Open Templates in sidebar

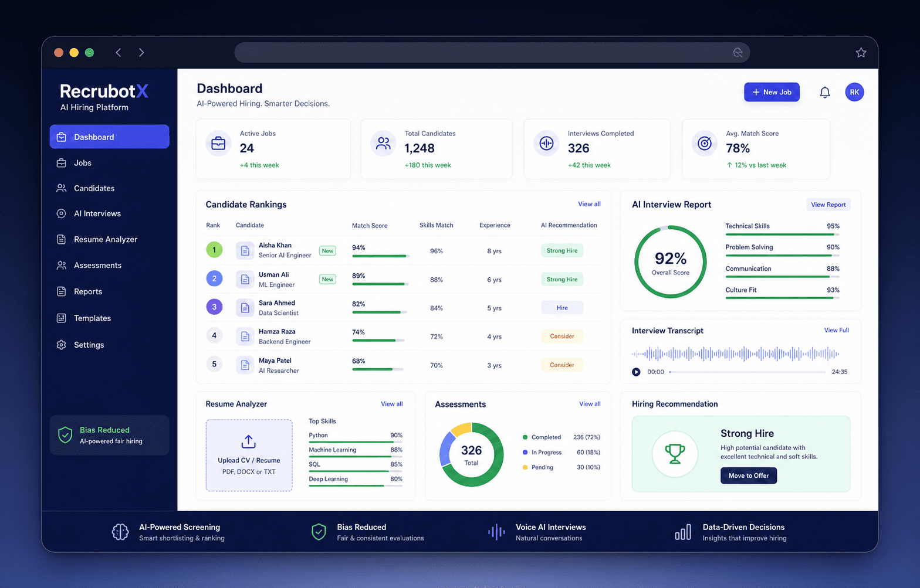click(109, 318)
